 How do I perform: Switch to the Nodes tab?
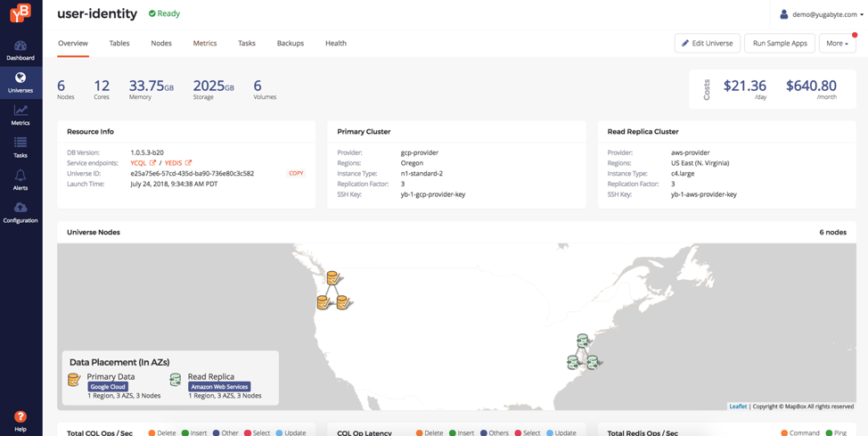161,43
